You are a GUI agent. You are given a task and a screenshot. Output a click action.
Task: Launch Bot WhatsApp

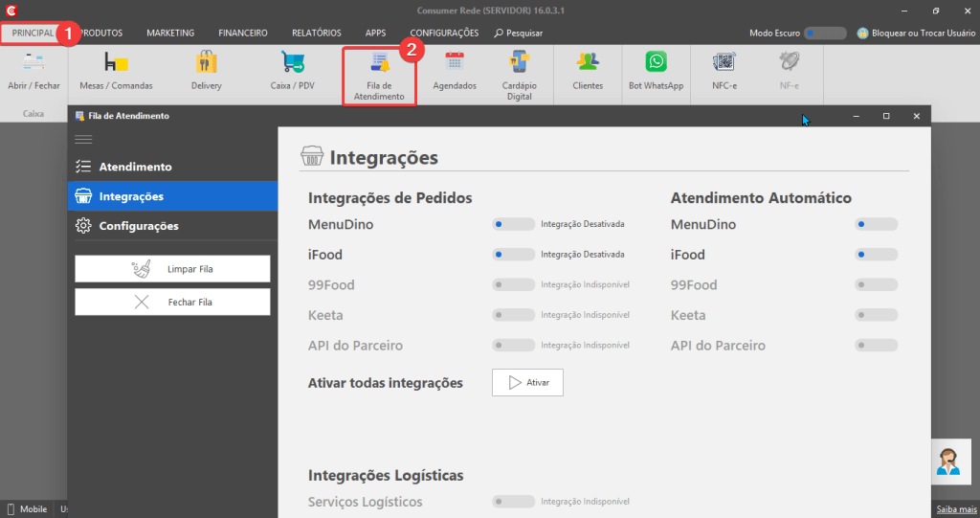click(656, 71)
